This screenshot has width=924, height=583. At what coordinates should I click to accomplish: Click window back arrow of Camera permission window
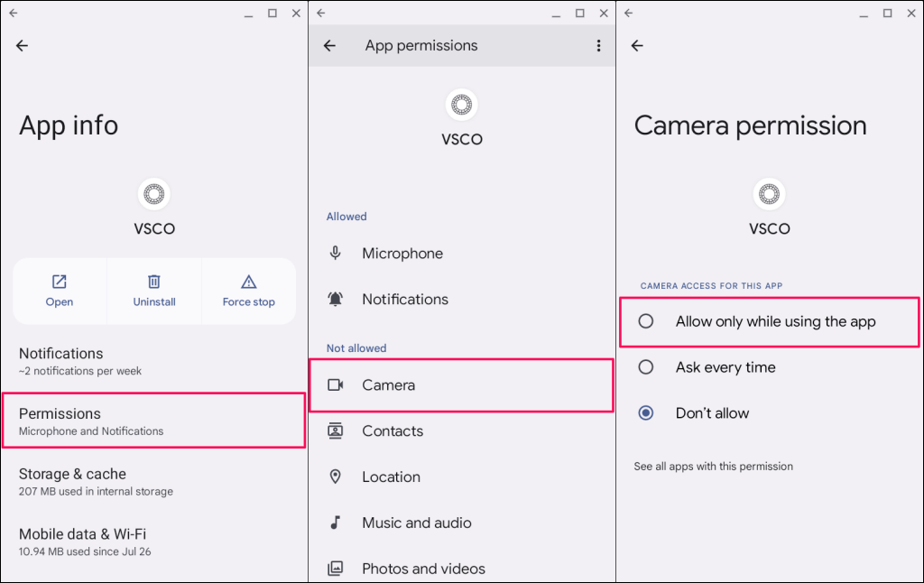[x=629, y=13]
